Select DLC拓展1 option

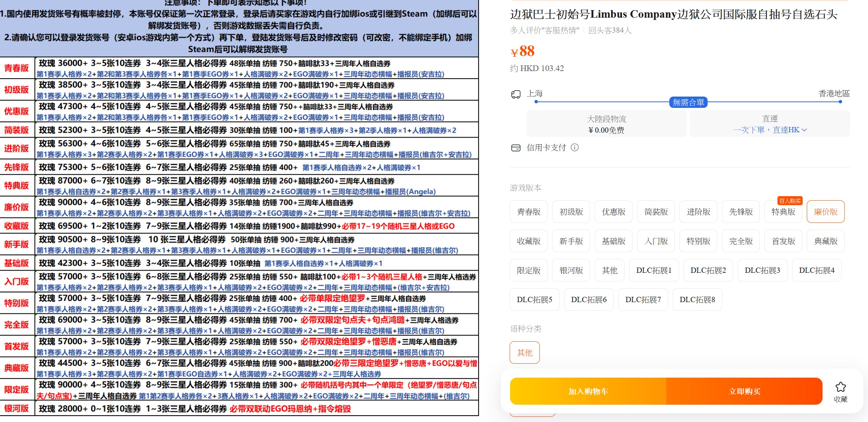654,271
